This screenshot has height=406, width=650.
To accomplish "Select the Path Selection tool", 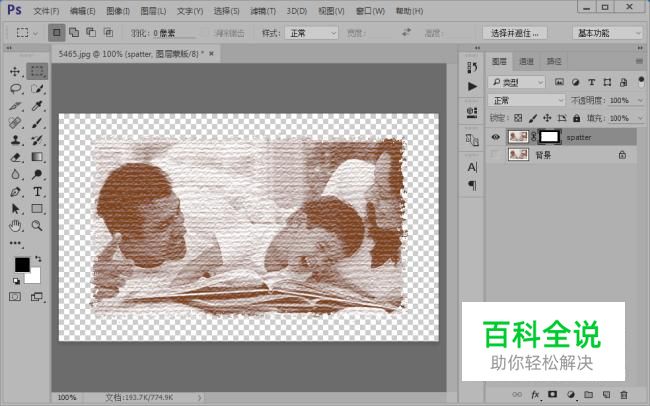I will coord(15,209).
